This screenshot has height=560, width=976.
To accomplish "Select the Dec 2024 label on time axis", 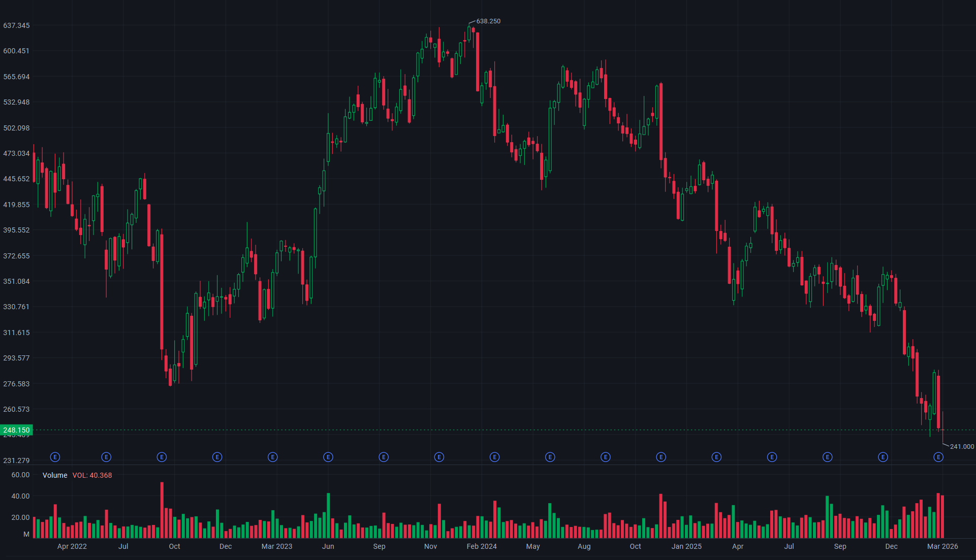I will [x=891, y=546].
